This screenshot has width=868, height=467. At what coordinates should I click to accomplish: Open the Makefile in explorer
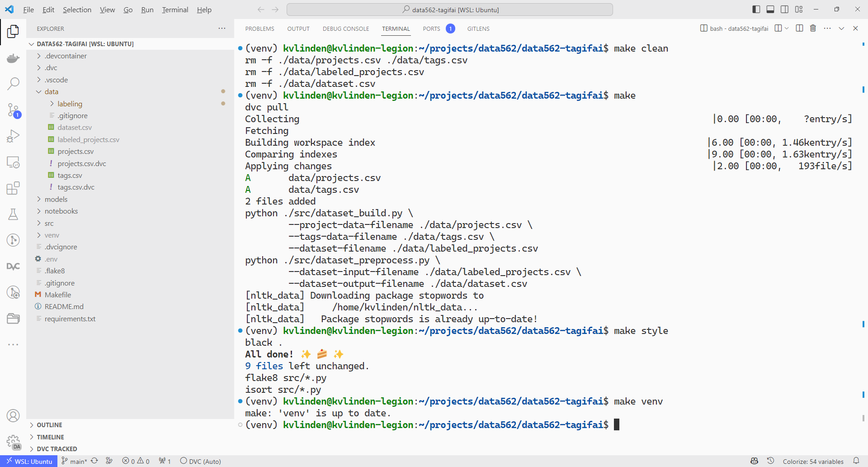click(58, 295)
